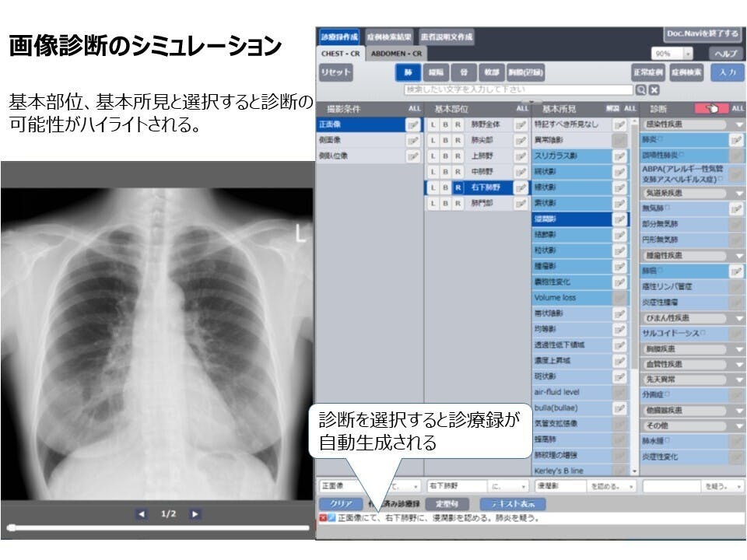Click the X icon to clear search text
747x560 pixels.
pyautogui.click(x=654, y=89)
